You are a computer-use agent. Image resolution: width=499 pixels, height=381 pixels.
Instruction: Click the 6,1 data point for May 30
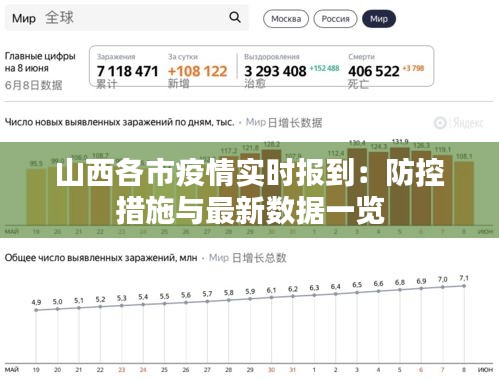[271, 297]
